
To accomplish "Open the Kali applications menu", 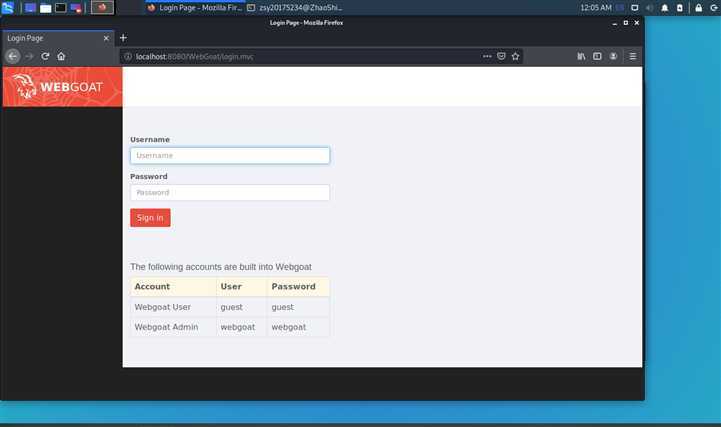I will pos(8,7).
